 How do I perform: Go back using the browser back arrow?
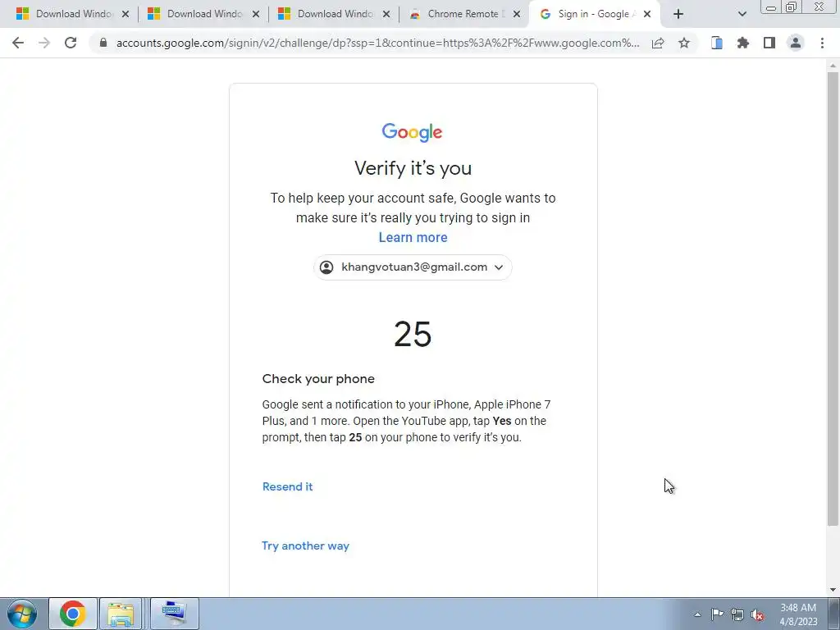coord(18,43)
